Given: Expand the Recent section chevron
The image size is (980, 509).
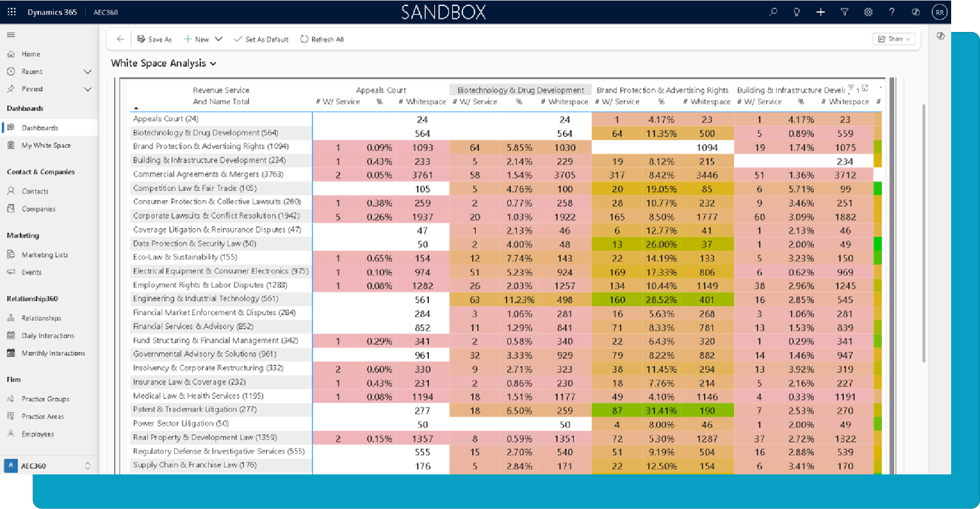Looking at the screenshot, I should [x=88, y=72].
